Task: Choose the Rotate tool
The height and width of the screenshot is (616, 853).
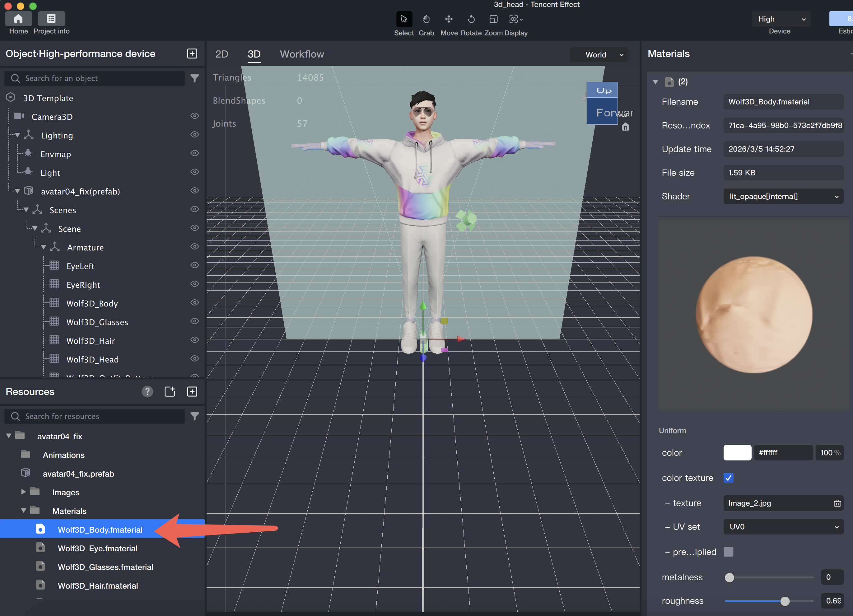Action: click(471, 20)
